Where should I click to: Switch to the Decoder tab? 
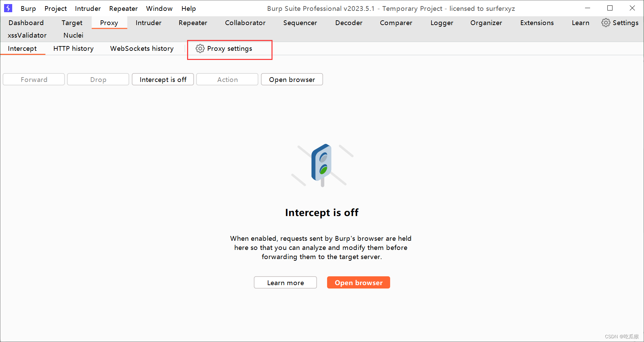(x=348, y=23)
